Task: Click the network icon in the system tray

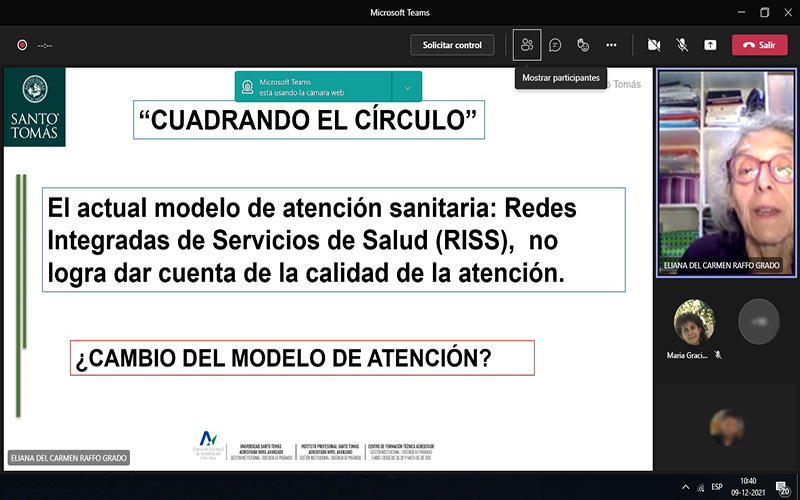Action: click(701, 487)
